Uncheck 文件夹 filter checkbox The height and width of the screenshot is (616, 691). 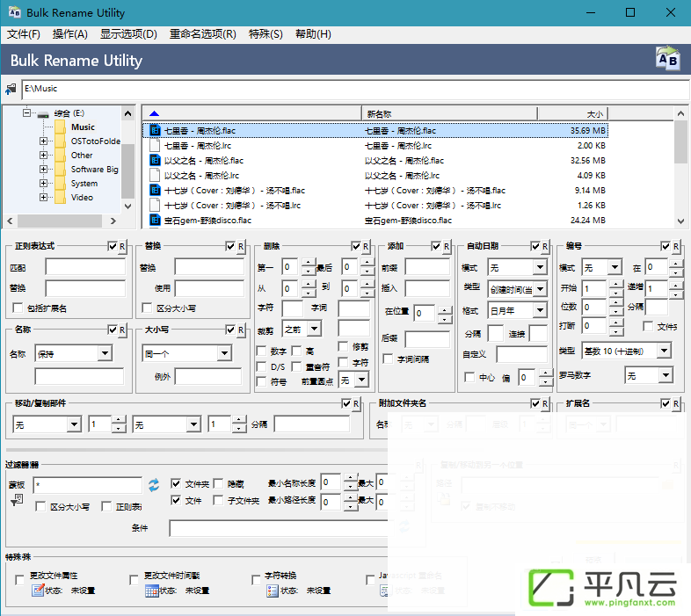click(176, 483)
